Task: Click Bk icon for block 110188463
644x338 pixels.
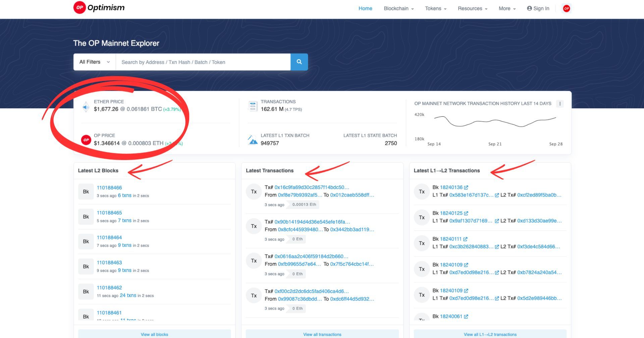Action: tap(86, 267)
